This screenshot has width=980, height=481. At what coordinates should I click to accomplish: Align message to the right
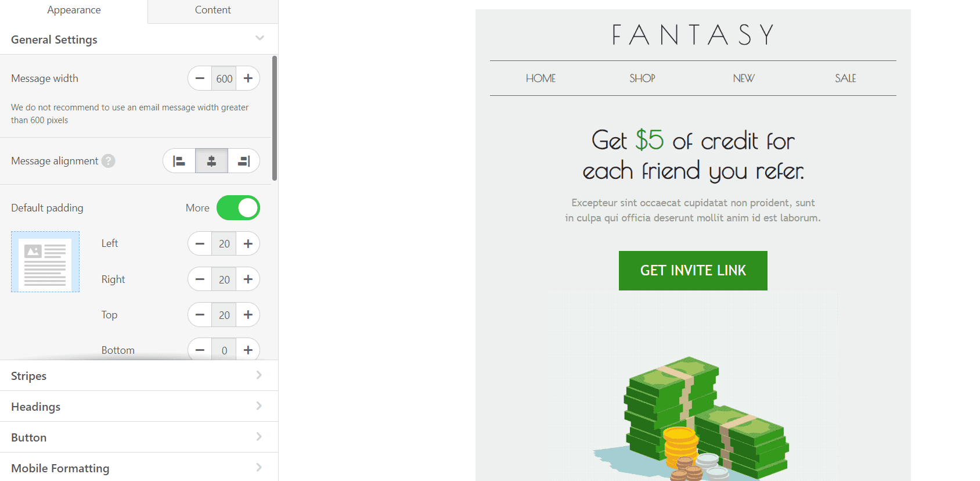[x=244, y=161]
